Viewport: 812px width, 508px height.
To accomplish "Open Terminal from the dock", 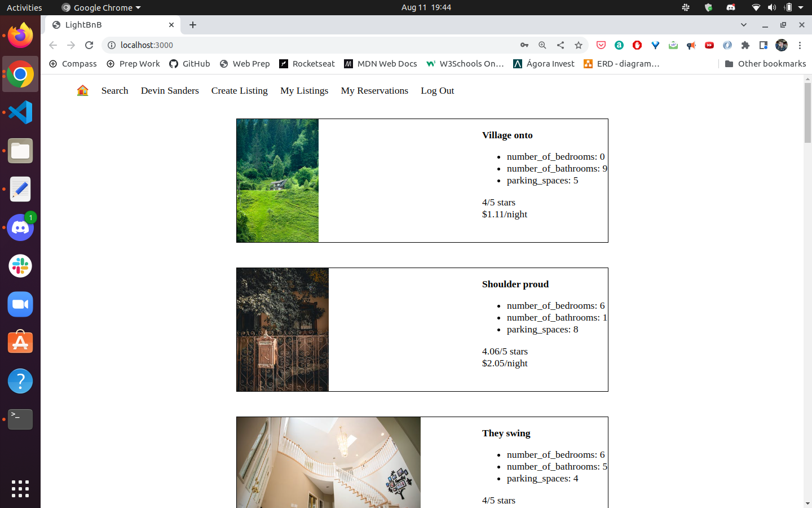I will point(20,419).
